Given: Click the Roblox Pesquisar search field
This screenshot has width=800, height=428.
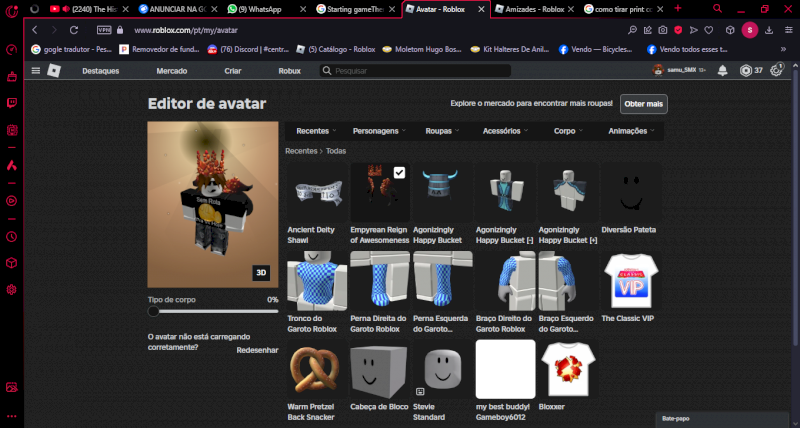Looking at the screenshot, I should (415, 71).
